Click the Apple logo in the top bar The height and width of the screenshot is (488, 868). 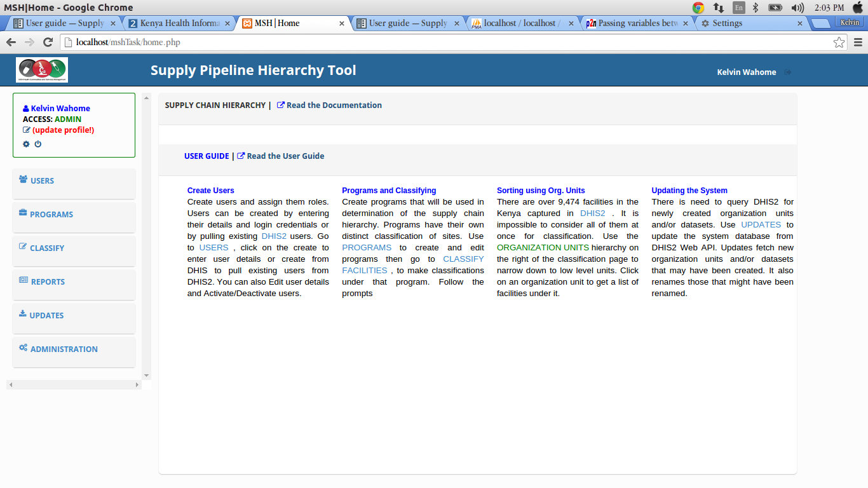tap(857, 8)
